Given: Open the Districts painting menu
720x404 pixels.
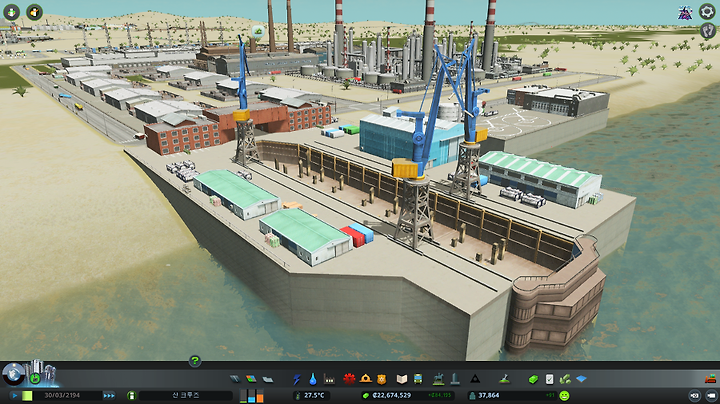Looking at the screenshot, I should [x=268, y=379].
